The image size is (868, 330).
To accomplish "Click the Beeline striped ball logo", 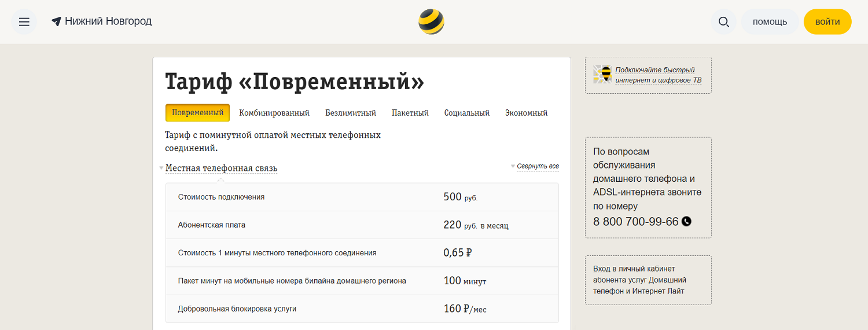I will click(431, 22).
